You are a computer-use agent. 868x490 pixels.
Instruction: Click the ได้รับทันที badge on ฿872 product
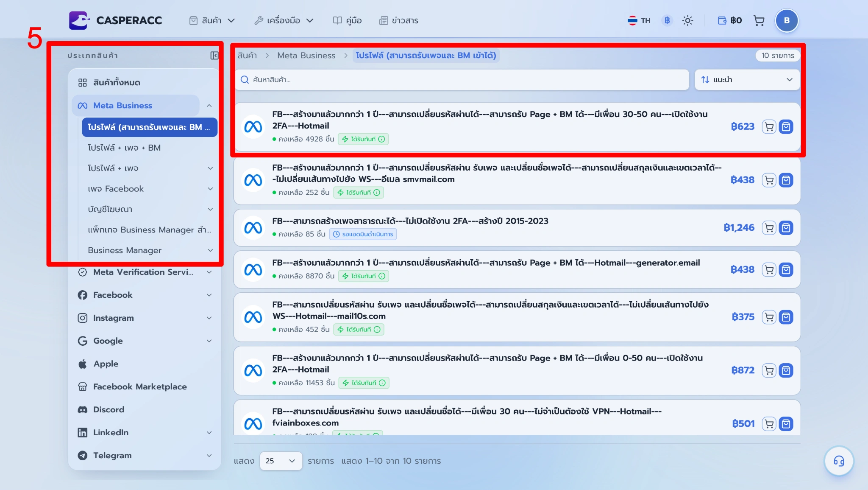coord(364,383)
